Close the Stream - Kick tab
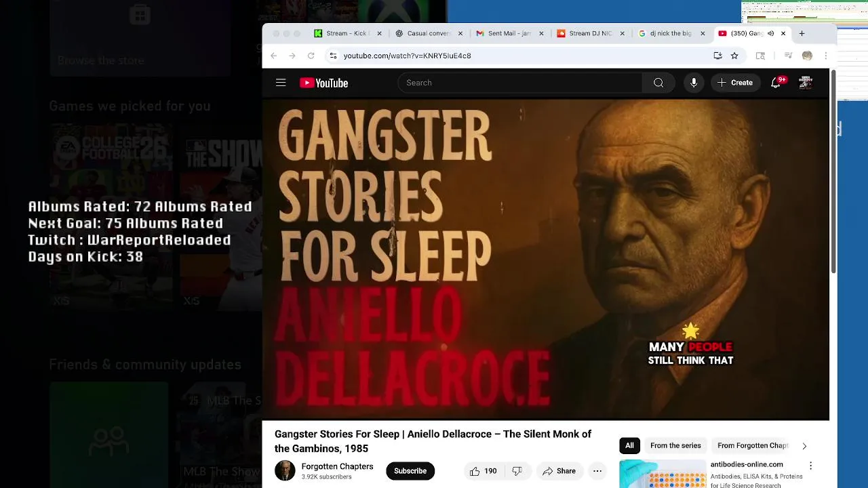Viewport: 868px width, 488px height. tap(380, 33)
